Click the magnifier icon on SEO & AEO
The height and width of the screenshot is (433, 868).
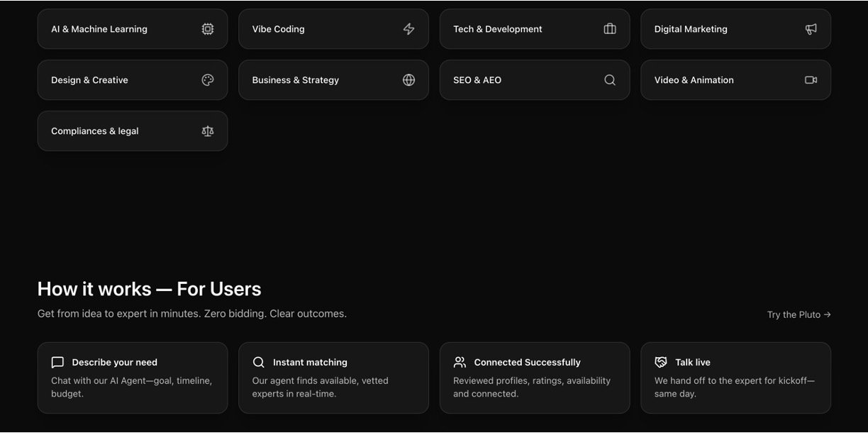pyautogui.click(x=610, y=80)
